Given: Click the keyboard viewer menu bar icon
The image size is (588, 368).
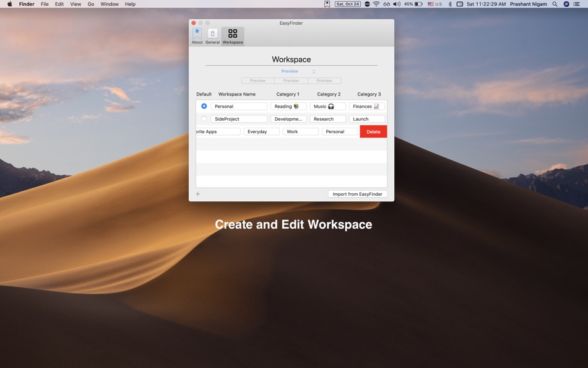Looking at the screenshot, I should (x=459, y=4).
